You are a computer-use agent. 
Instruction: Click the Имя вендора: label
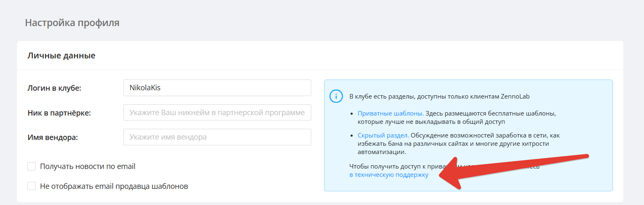pyautogui.click(x=53, y=137)
